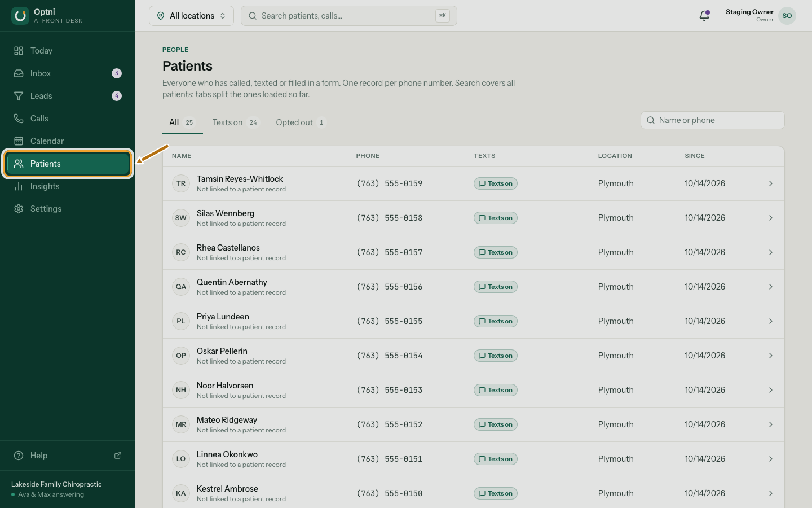This screenshot has height=508, width=812.
Task: Click Staging Owner account name
Action: pos(749,12)
